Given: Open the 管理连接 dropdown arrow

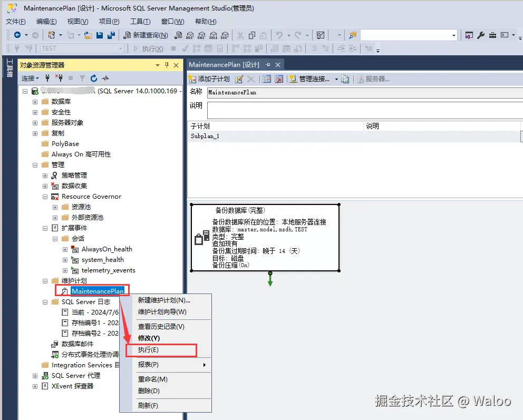Looking at the screenshot, I should (x=336, y=79).
